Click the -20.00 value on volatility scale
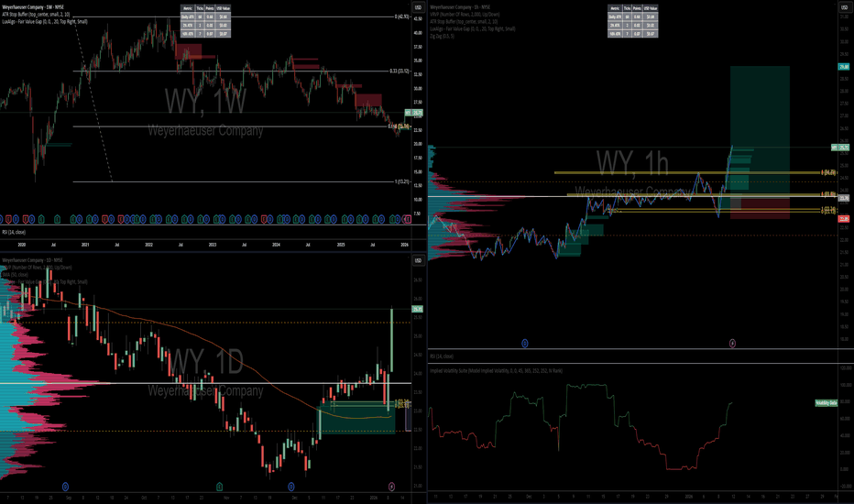Image resolution: width=854 pixels, height=504 pixels. [x=845, y=486]
